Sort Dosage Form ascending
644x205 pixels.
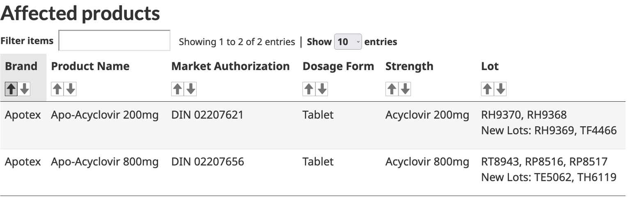[309, 89]
